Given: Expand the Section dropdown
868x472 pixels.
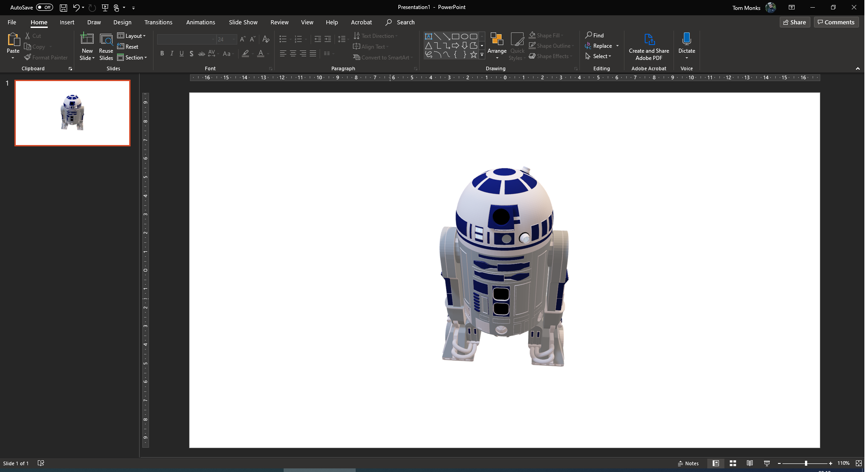Looking at the screenshot, I should (132, 58).
